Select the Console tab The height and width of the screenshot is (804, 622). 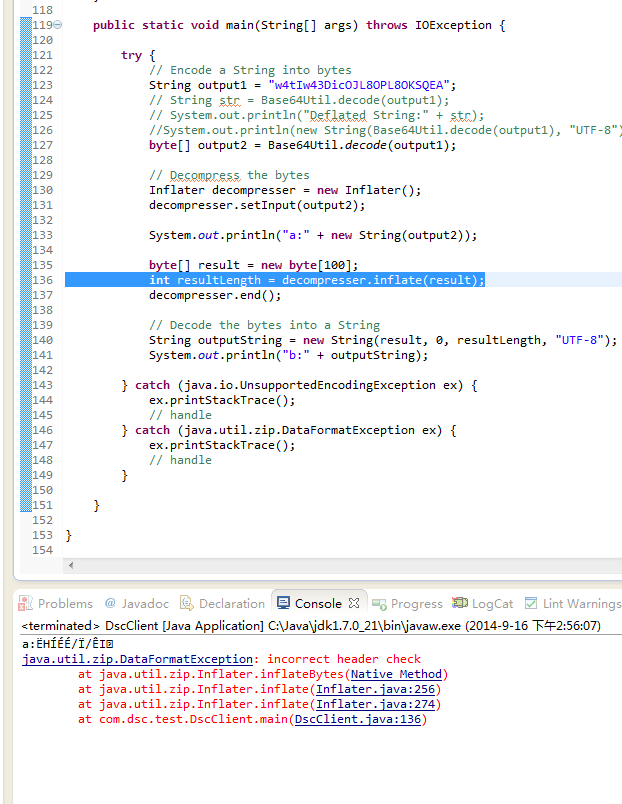point(317,603)
